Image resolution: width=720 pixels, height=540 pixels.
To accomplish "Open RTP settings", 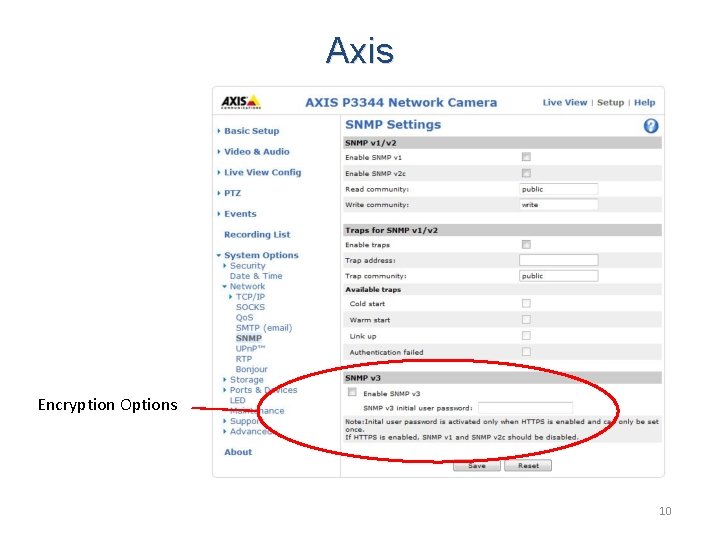I will (244, 359).
